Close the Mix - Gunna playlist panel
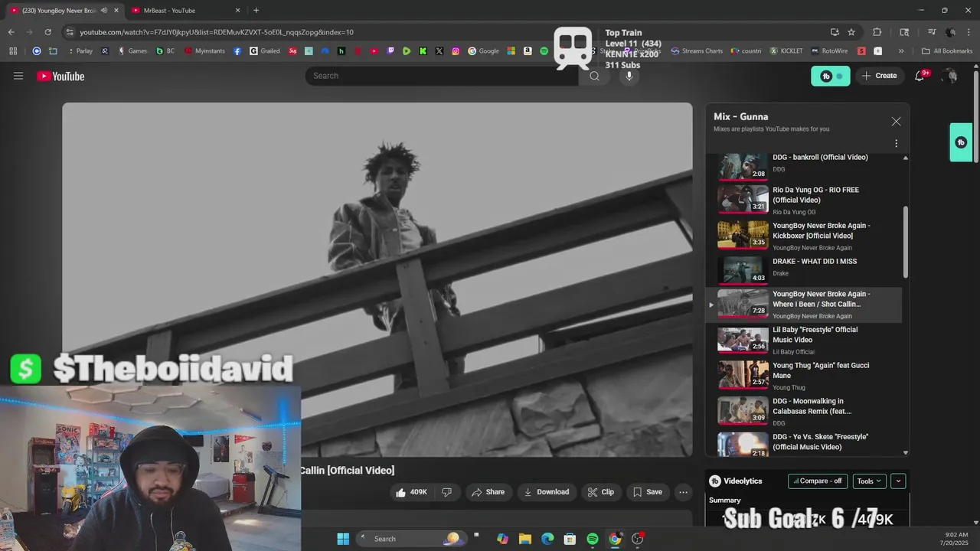Image resolution: width=980 pixels, height=551 pixels. pos(896,122)
